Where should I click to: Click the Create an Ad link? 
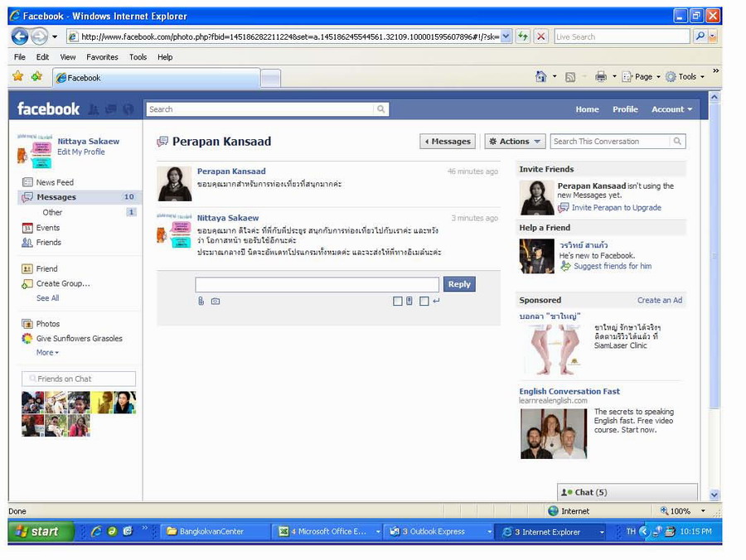[x=660, y=301]
